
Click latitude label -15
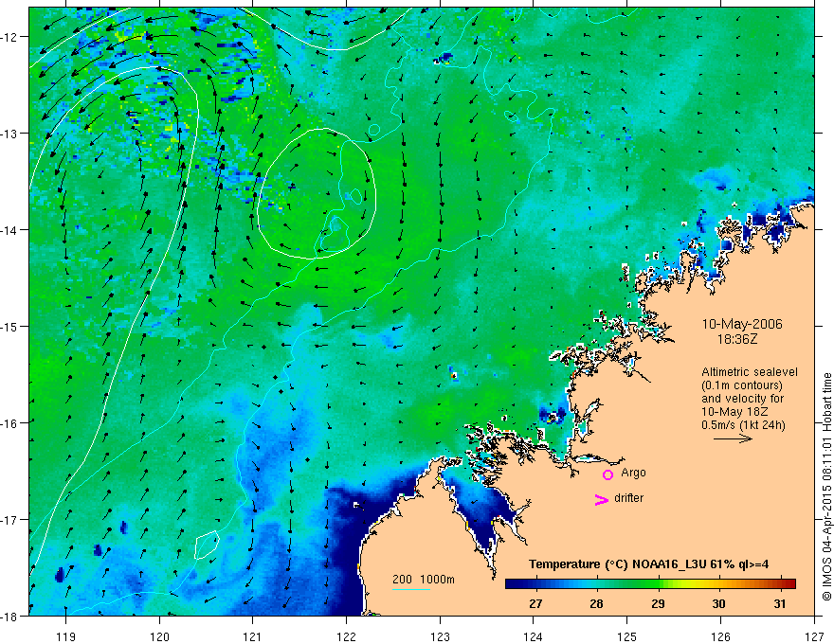[10, 326]
